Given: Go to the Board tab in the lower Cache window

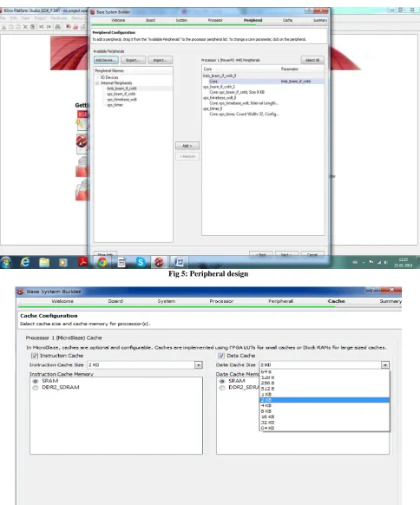Looking at the screenshot, I should pos(115,301).
